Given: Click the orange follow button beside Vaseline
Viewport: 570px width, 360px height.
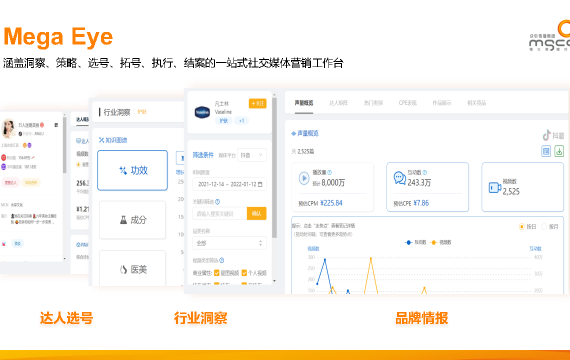Looking at the screenshot, I should click(257, 104).
